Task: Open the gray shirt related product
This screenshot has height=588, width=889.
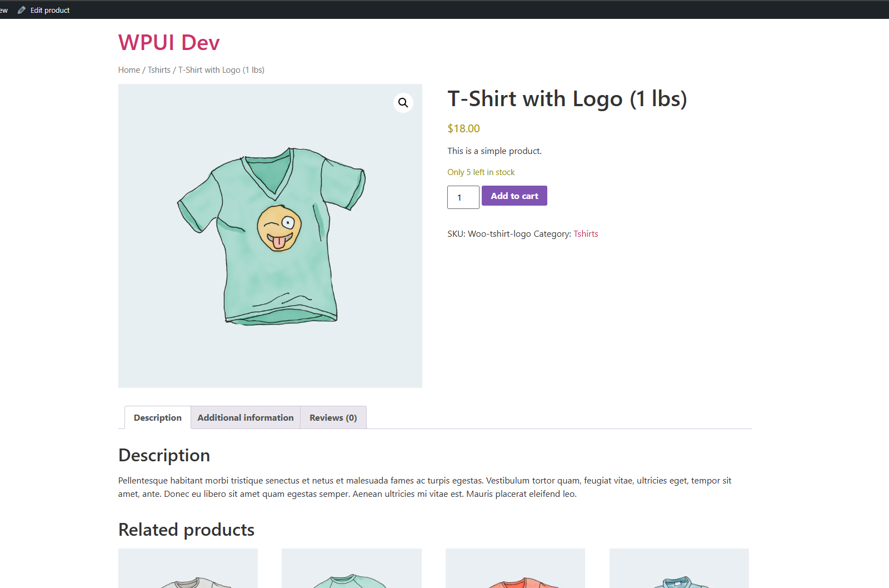Action: pyautogui.click(x=187, y=572)
